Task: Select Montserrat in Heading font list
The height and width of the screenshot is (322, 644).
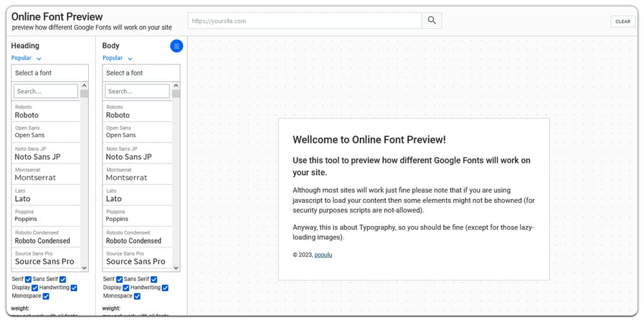Action: click(x=46, y=175)
